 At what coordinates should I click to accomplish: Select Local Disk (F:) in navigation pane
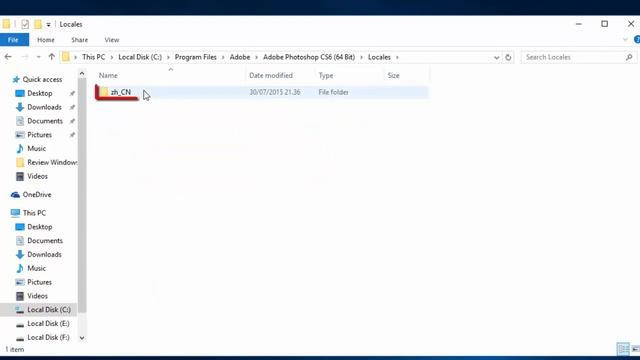pos(48,338)
